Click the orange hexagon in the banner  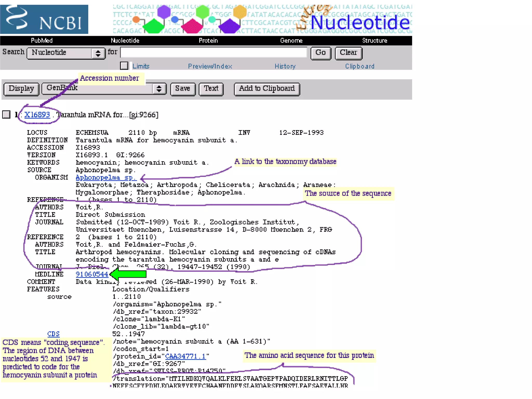240,12
